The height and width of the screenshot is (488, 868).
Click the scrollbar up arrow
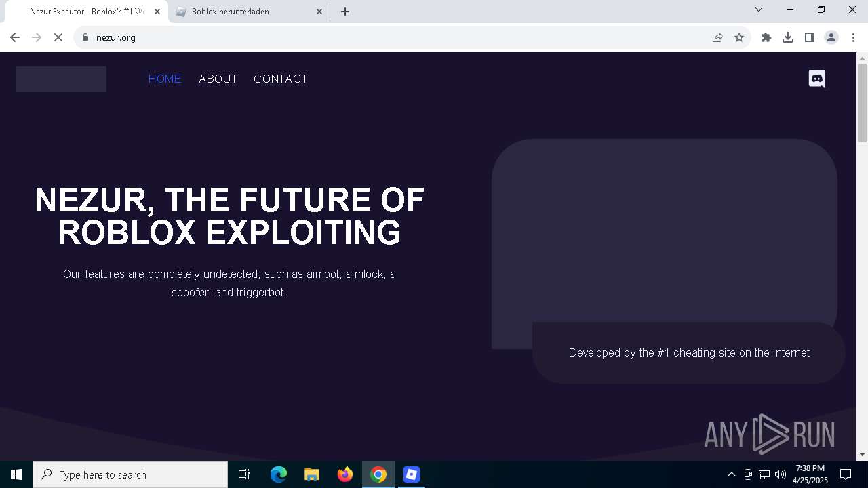(x=862, y=58)
